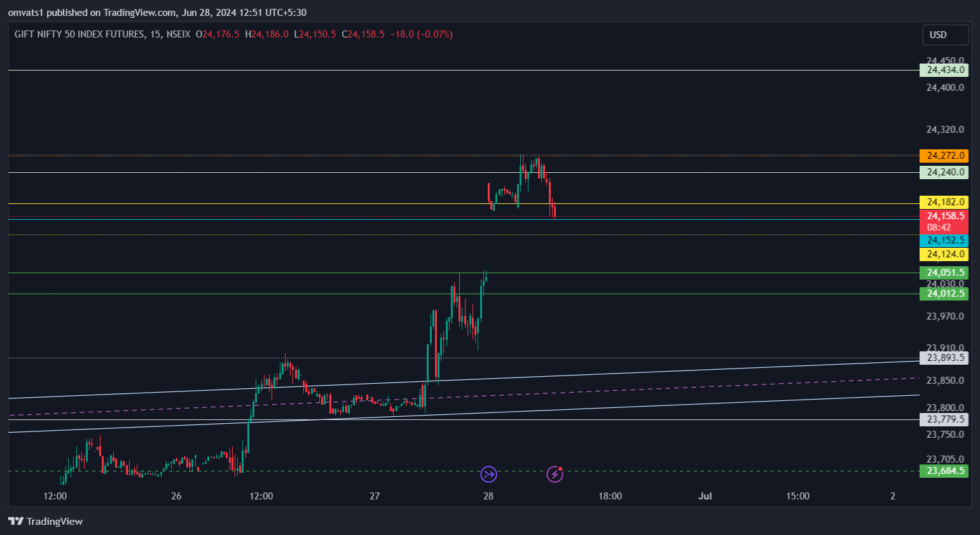
Task: Click the GIFT NIFTY 50 INDEX FUTURES title
Action: point(79,34)
